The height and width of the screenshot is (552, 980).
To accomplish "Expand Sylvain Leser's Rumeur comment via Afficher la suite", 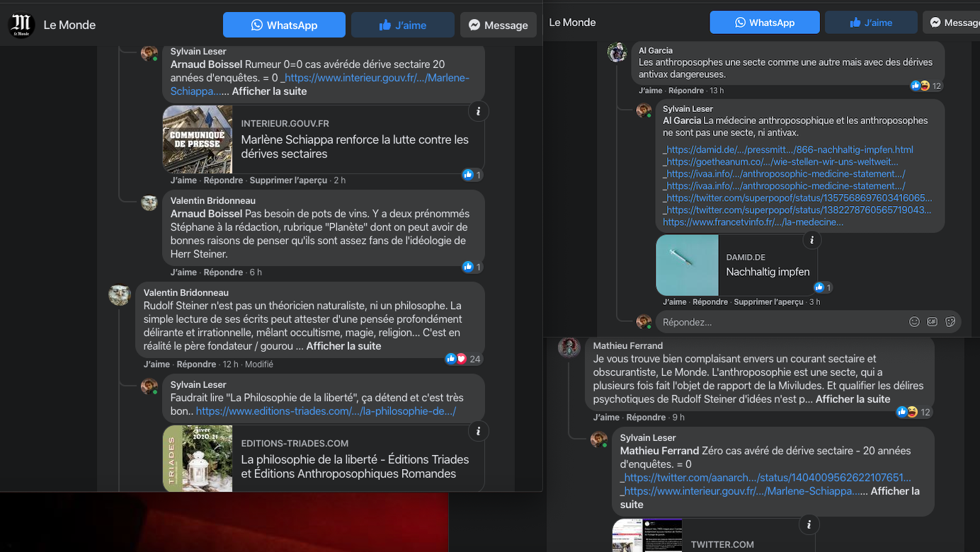I will tap(269, 91).
